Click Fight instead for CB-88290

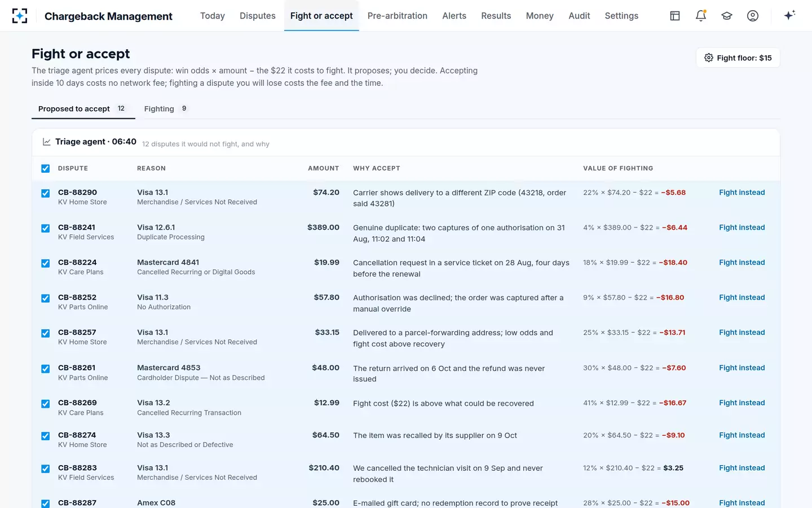[x=742, y=192]
